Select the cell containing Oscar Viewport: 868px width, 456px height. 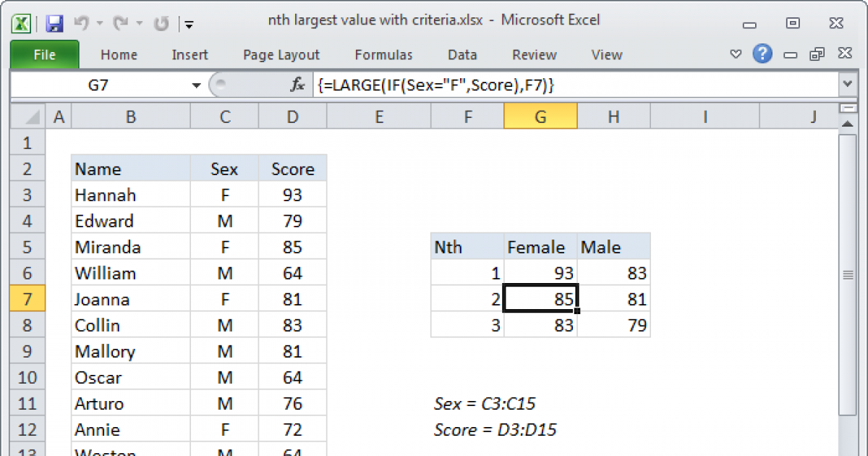pyautogui.click(x=131, y=378)
